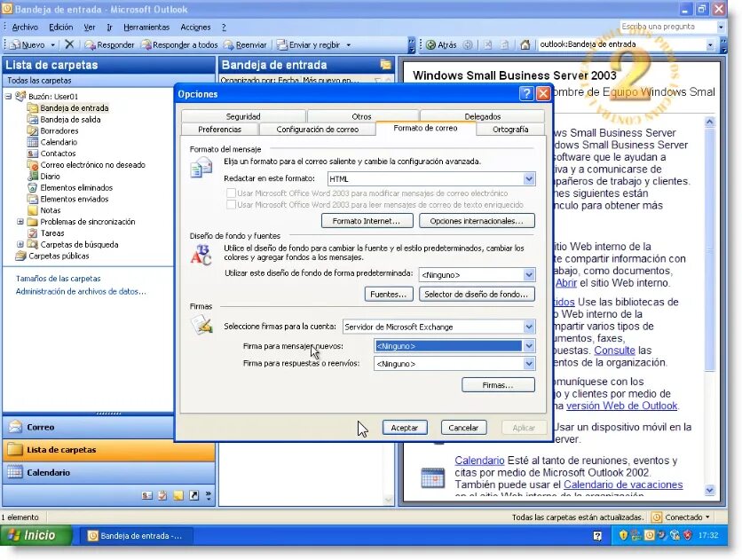Viewport: 742px width, 560px height.
Task: Click Conectado status bar dropdown
Action: [682, 517]
